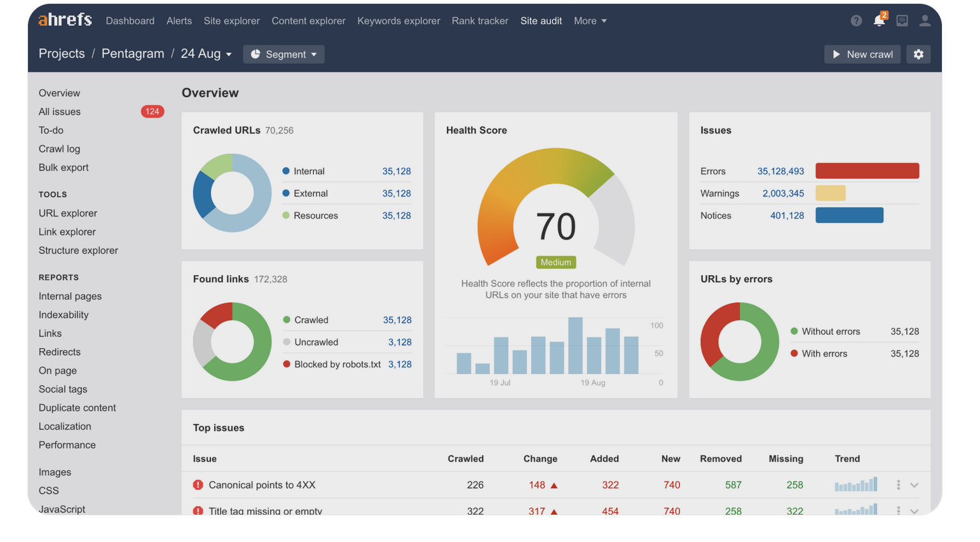Click the error icon beside Title tag missing

(198, 510)
